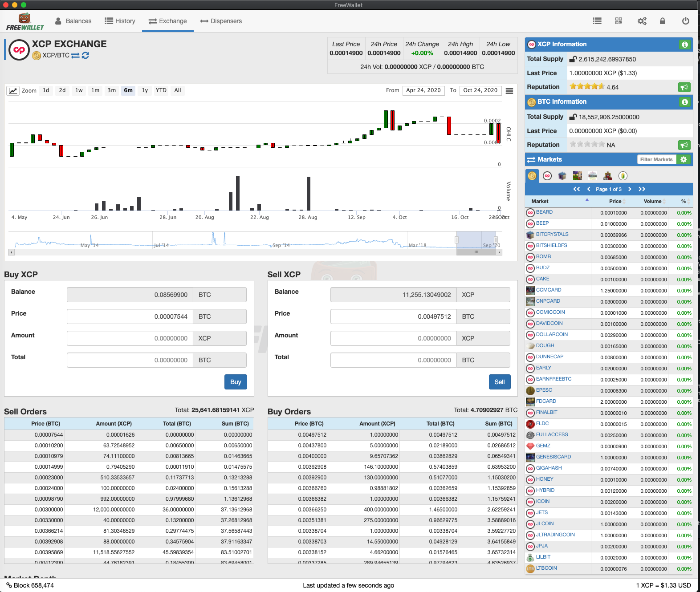
Task: Open the BITCRYSTALS market
Action: 552,235
